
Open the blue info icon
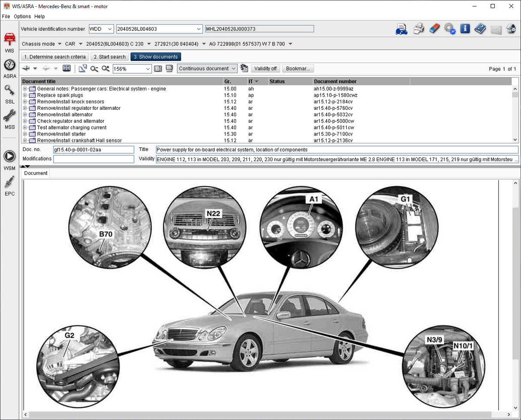(x=465, y=29)
